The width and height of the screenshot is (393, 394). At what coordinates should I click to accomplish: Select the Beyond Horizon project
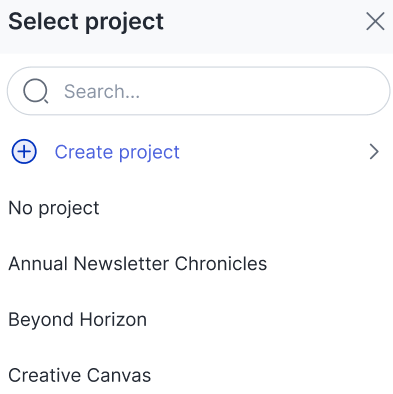[77, 320]
